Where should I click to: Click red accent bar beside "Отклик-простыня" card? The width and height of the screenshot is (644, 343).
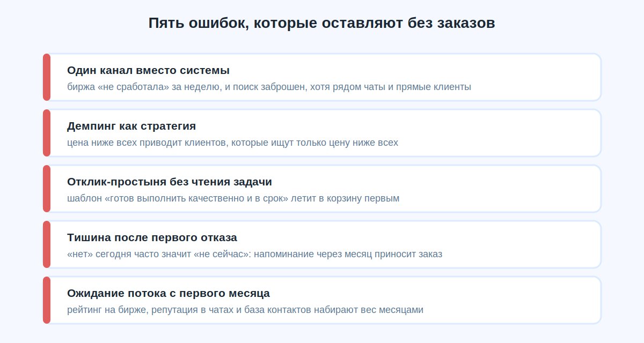point(47,189)
